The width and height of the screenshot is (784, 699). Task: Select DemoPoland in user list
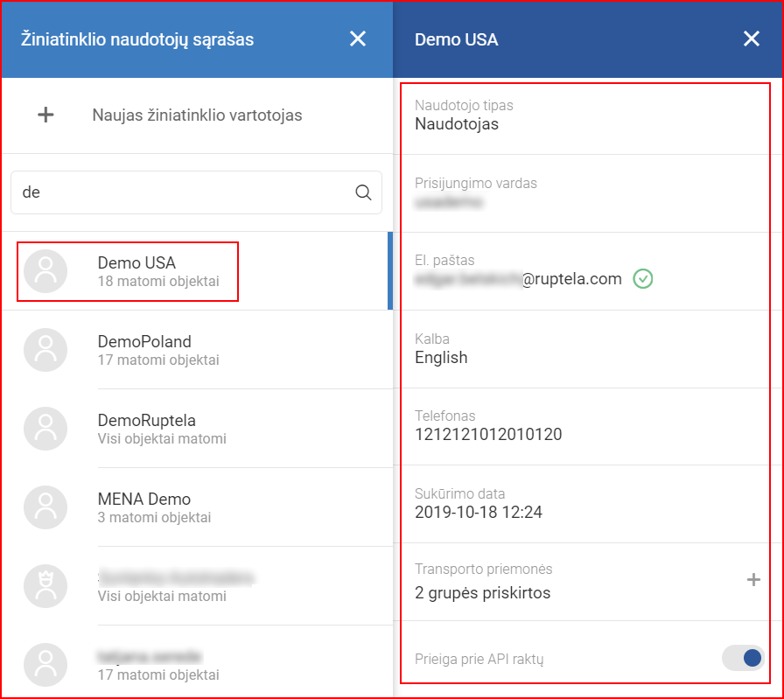click(x=157, y=350)
